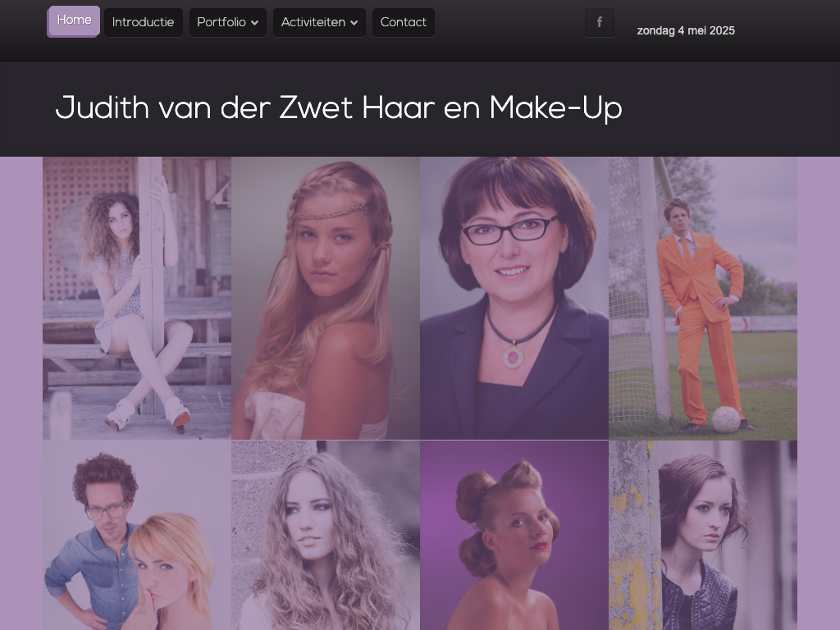Screen dimensions: 840x630
Task: Go to the Home menu item
Action: (74, 21)
